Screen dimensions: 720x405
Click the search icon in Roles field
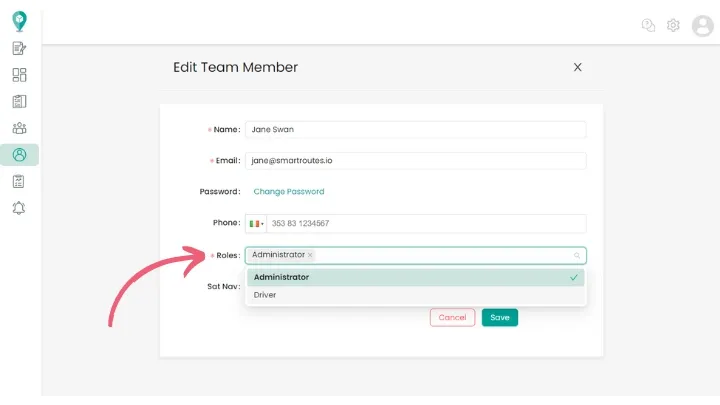click(x=577, y=256)
